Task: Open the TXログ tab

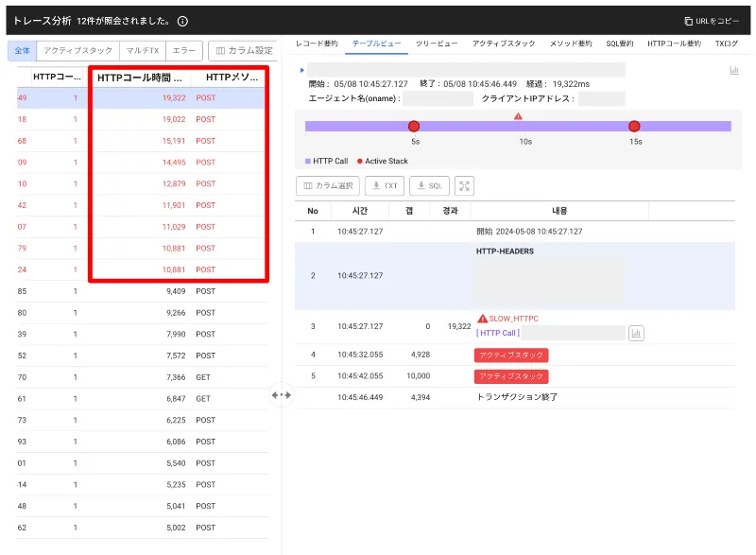Action: [726, 43]
